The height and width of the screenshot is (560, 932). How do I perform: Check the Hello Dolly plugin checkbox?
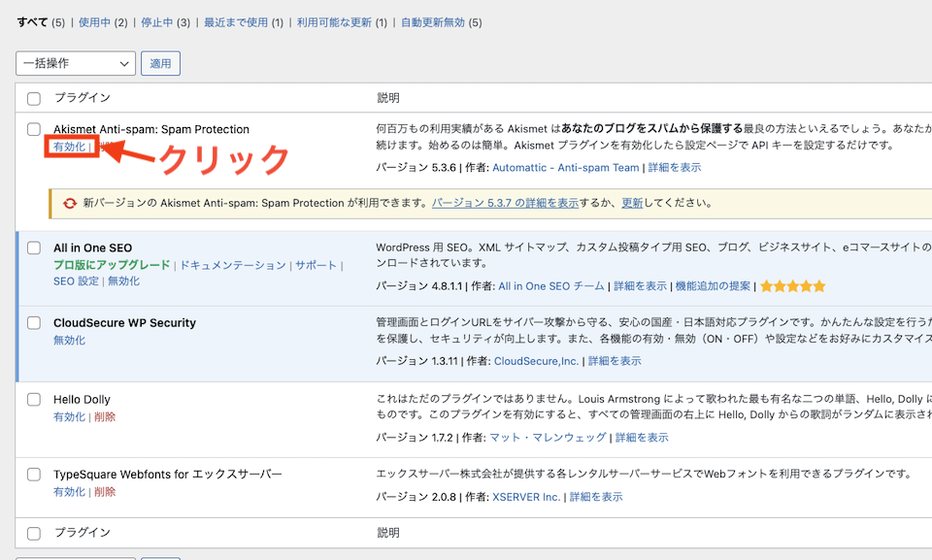tap(34, 400)
